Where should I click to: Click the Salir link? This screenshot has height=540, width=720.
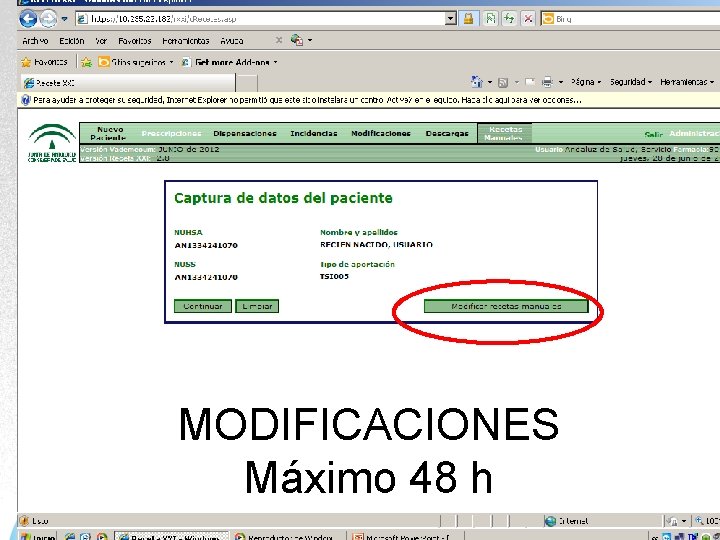tap(653, 134)
